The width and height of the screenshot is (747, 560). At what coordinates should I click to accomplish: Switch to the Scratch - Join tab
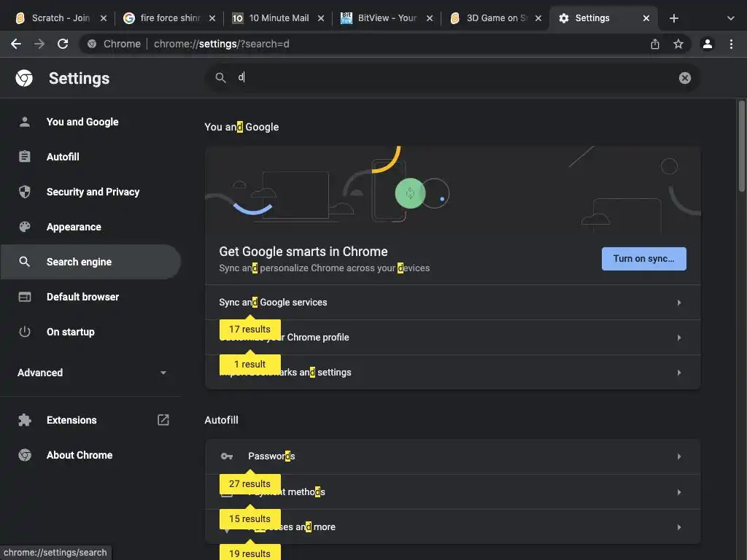click(60, 18)
